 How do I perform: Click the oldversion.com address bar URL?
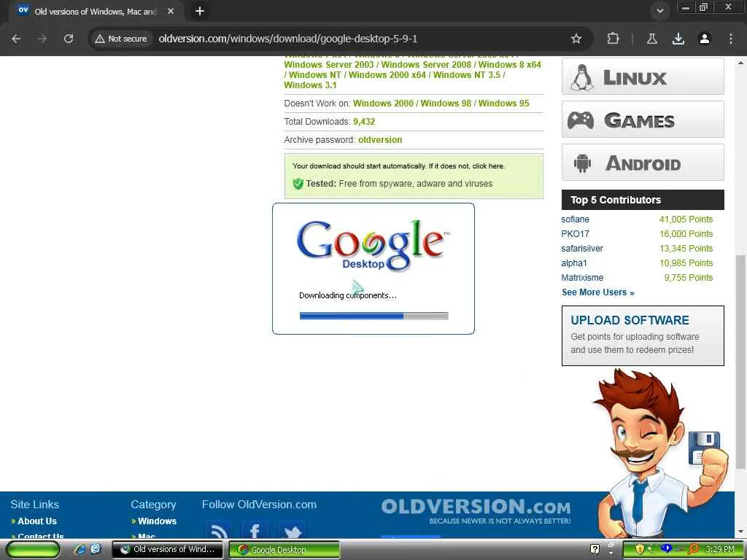point(287,39)
